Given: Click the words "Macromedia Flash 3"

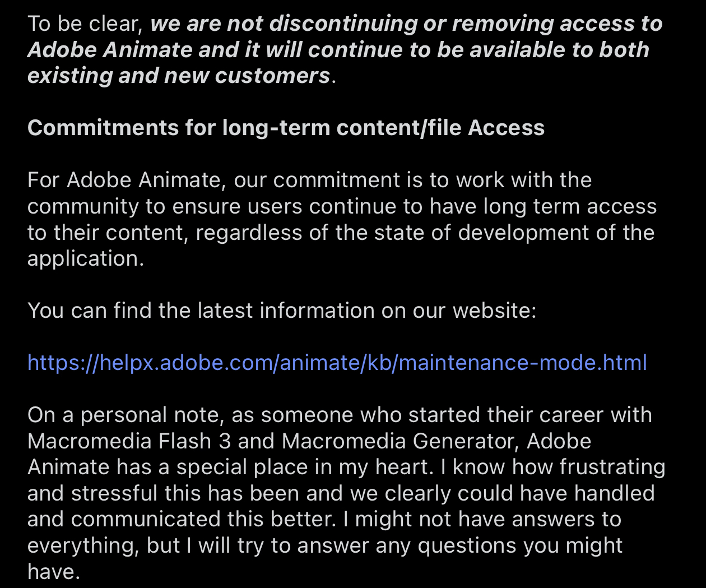Looking at the screenshot, I should pos(129,441).
